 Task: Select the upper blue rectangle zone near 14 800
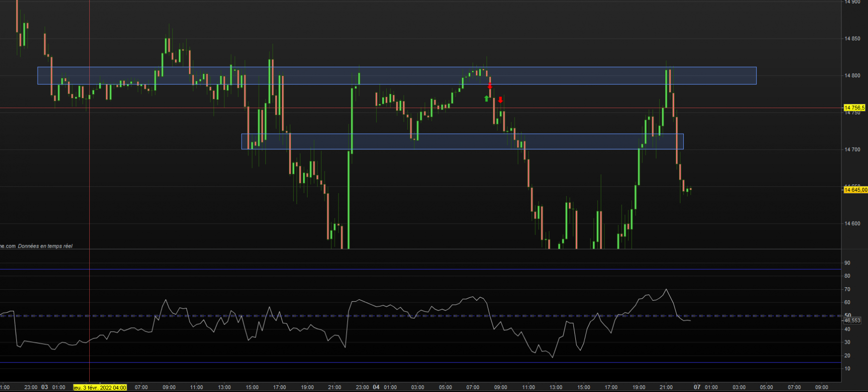(397, 75)
